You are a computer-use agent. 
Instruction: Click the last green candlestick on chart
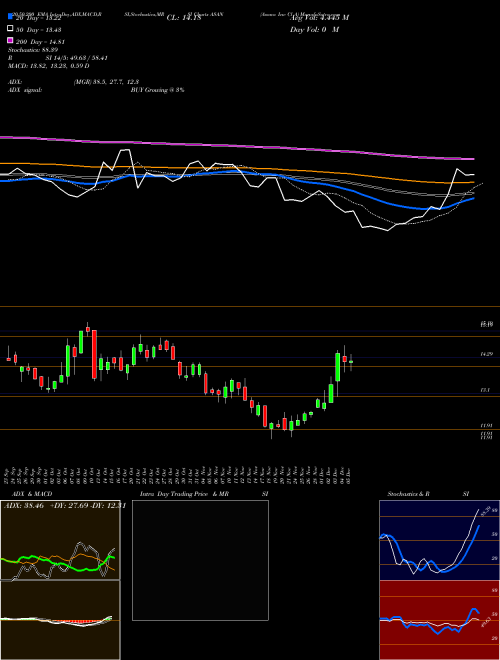pyautogui.click(x=351, y=362)
